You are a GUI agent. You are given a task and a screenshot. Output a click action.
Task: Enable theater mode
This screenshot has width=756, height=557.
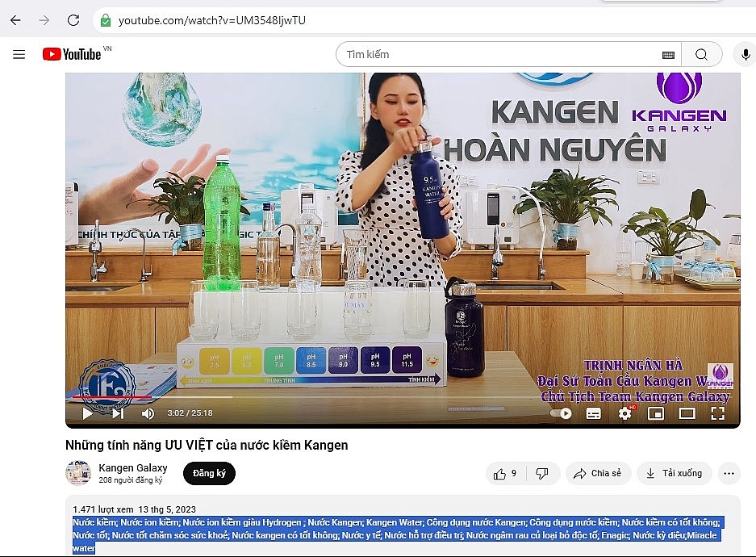pos(687,413)
